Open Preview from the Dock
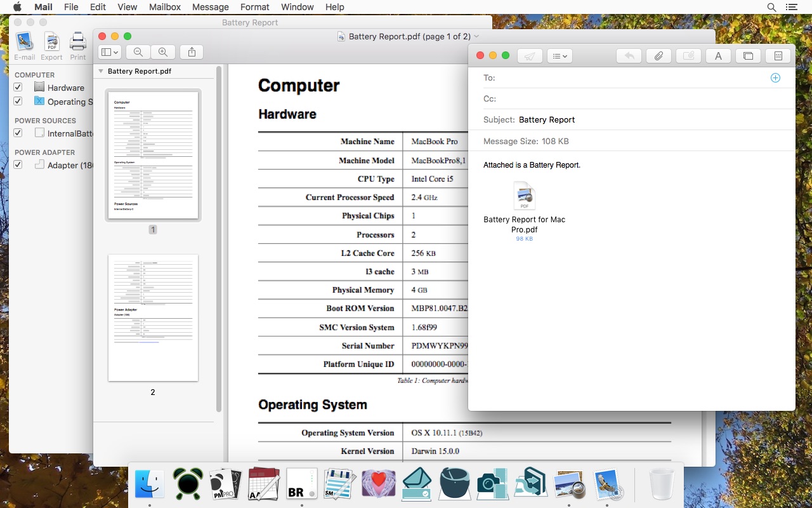The height and width of the screenshot is (508, 812). 569,485
